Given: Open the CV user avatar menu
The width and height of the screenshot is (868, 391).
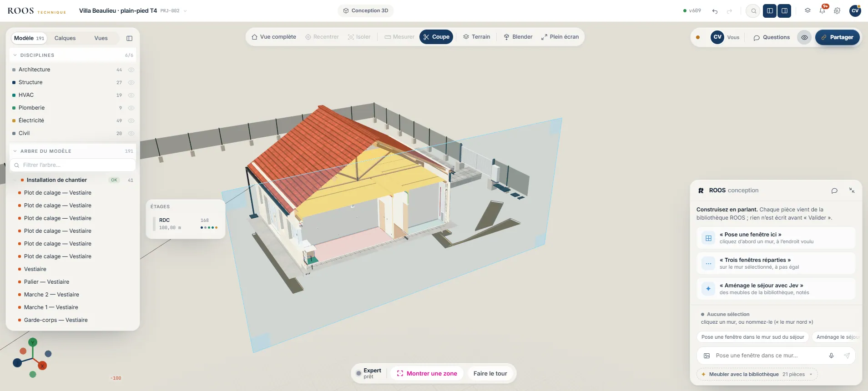Looking at the screenshot, I should (855, 10).
